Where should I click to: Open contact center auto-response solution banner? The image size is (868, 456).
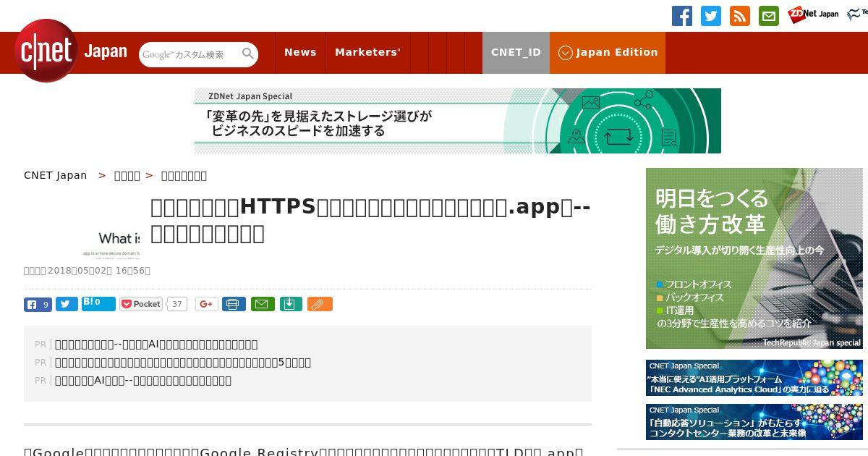(754, 422)
